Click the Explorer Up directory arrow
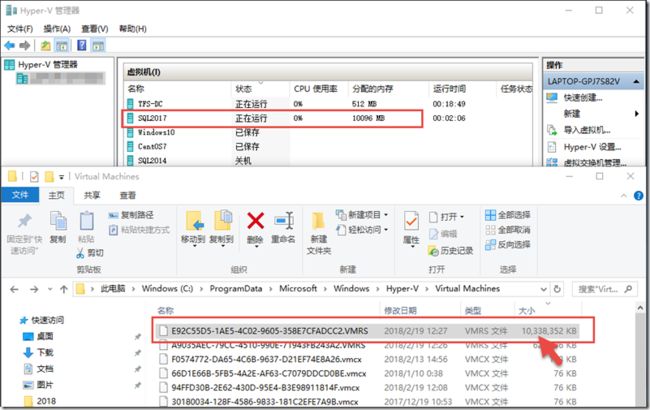Image resolution: width=650 pixels, height=410 pixels. [63, 289]
